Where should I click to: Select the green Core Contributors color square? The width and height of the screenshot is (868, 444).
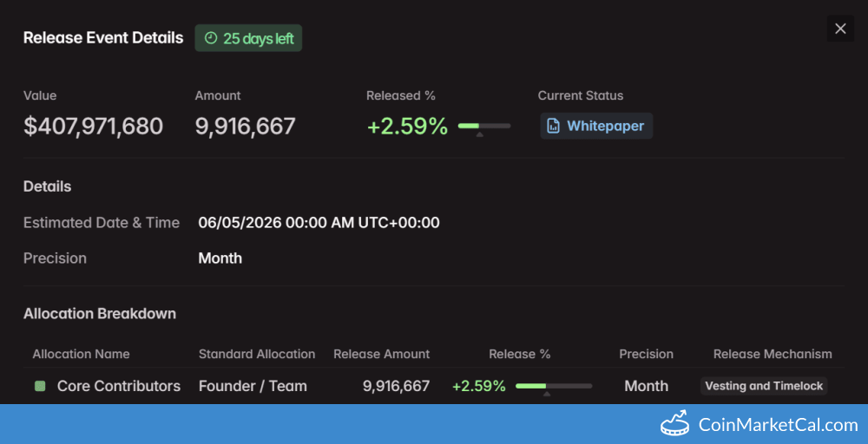click(x=40, y=386)
